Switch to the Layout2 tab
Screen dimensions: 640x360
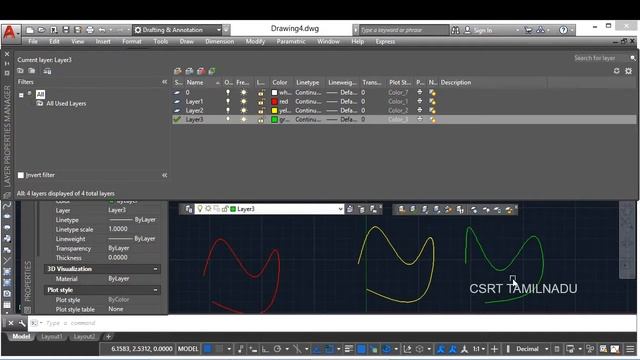pos(84,337)
